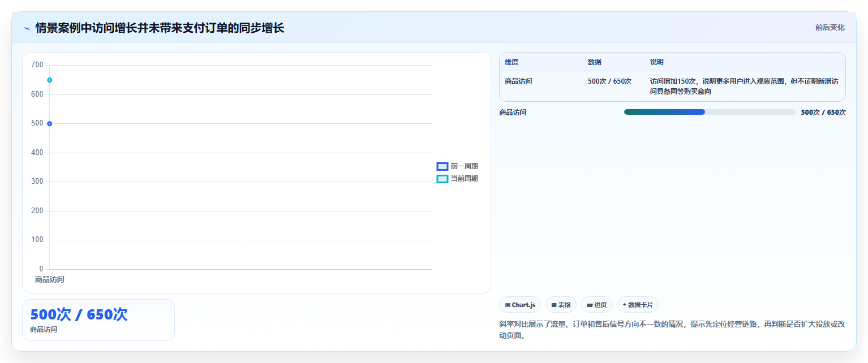Click the 当前周期 legend label
This screenshot has height=363, width=868.
point(465,179)
